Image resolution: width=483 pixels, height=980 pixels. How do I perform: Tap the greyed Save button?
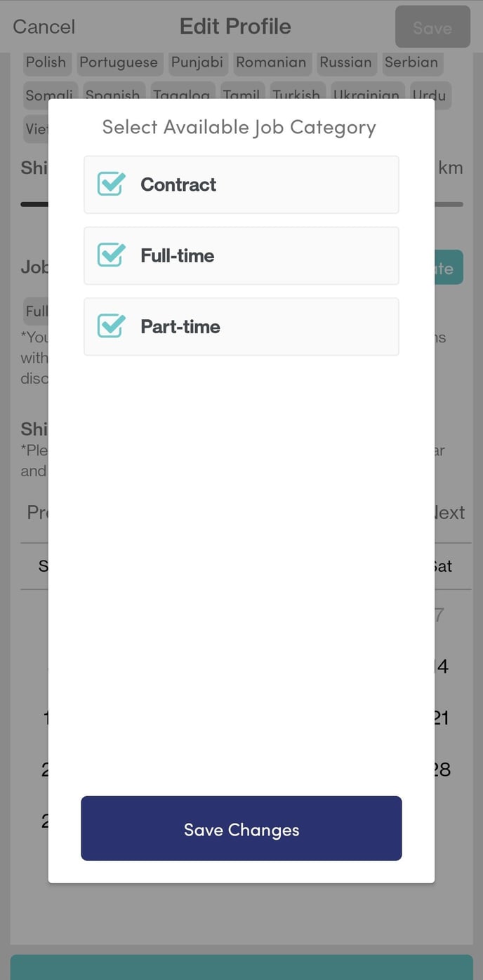pos(432,27)
